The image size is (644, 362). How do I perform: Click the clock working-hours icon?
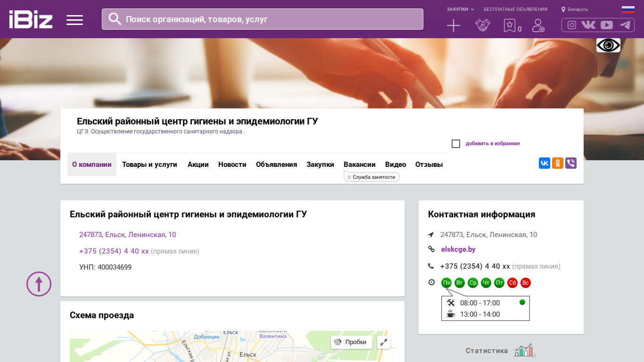tap(431, 282)
